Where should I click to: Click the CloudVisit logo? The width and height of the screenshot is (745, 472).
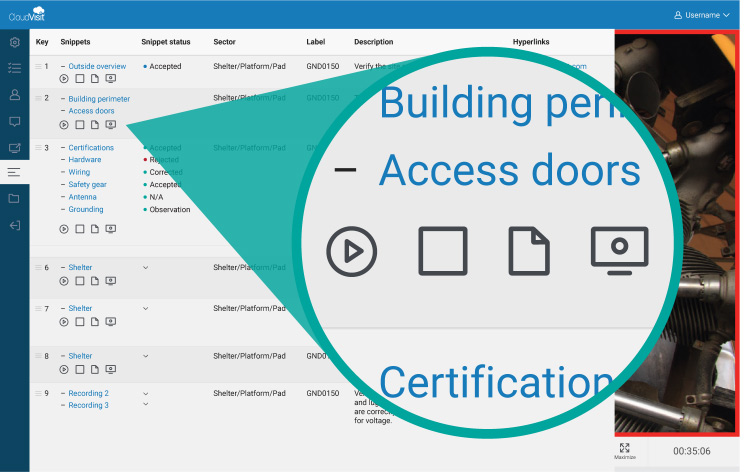[27, 14]
